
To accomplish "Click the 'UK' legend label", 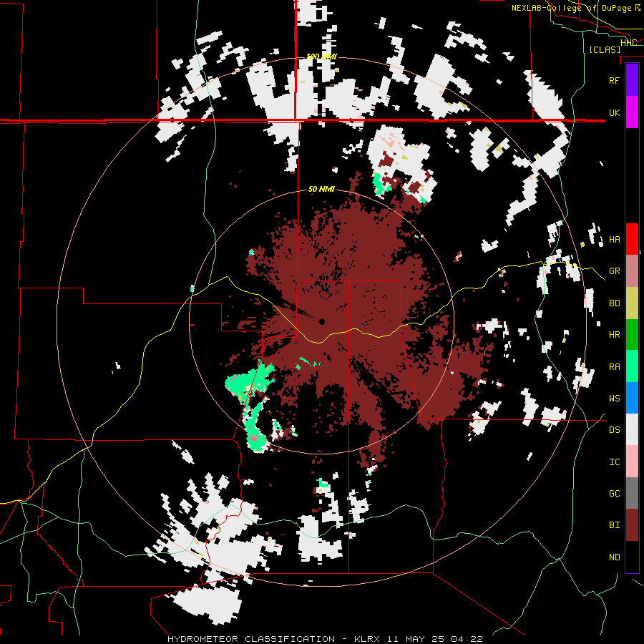I will click(x=614, y=112).
